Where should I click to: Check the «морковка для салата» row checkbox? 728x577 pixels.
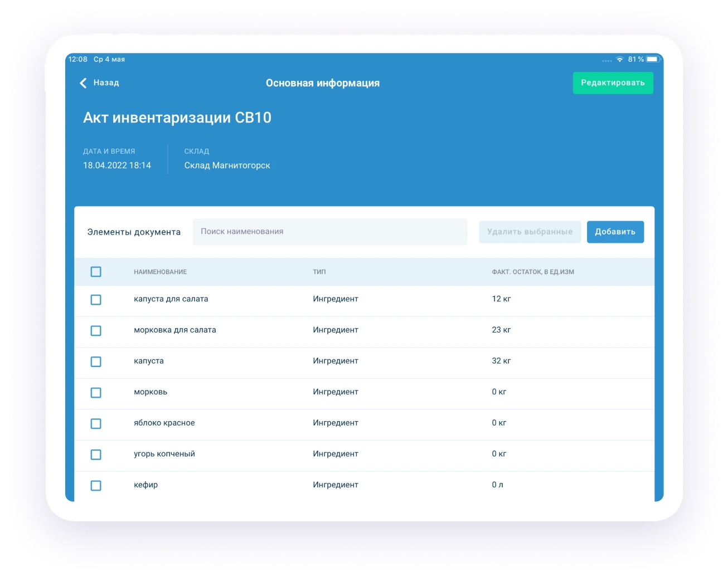(96, 331)
